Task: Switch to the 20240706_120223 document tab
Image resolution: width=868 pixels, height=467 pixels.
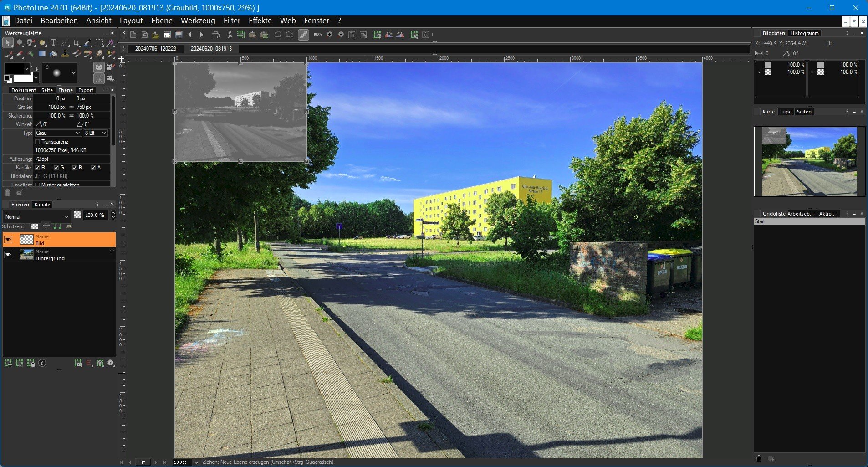Action: pos(155,48)
